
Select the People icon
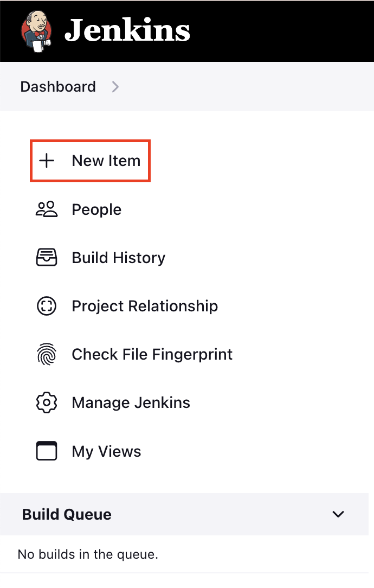(x=47, y=209)
